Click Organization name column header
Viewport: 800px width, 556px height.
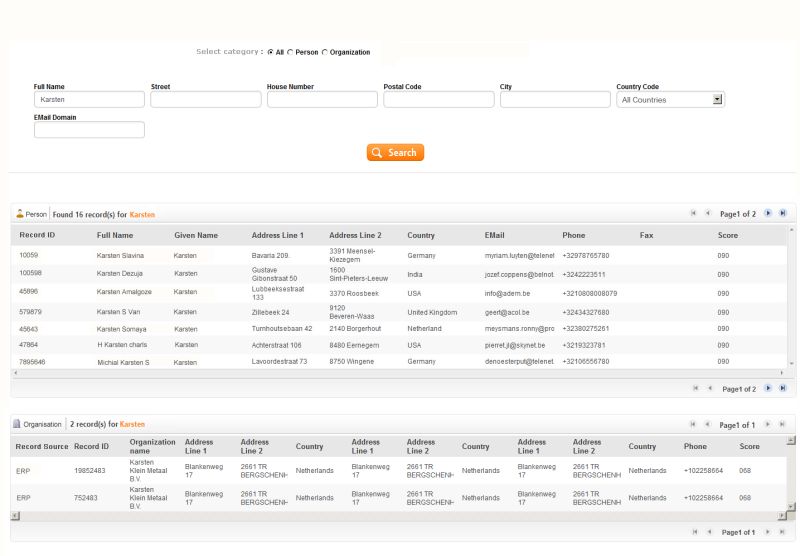[x=152, y=446]
